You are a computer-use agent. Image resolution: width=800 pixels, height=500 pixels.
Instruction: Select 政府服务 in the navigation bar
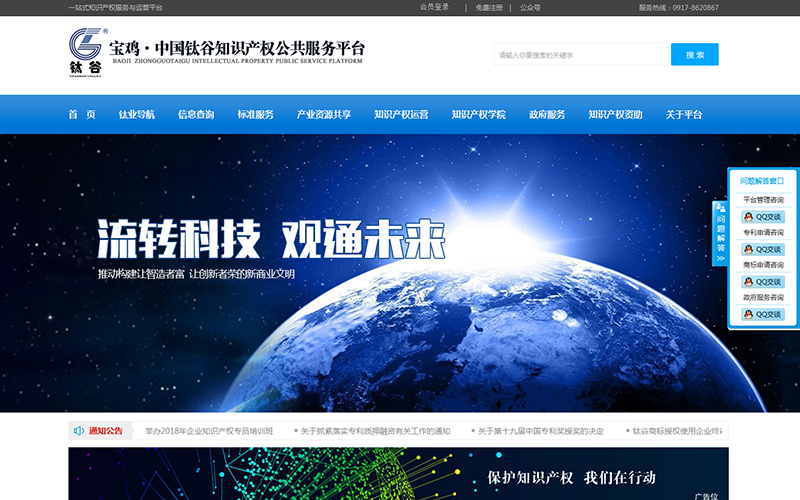tap(547, 115)
